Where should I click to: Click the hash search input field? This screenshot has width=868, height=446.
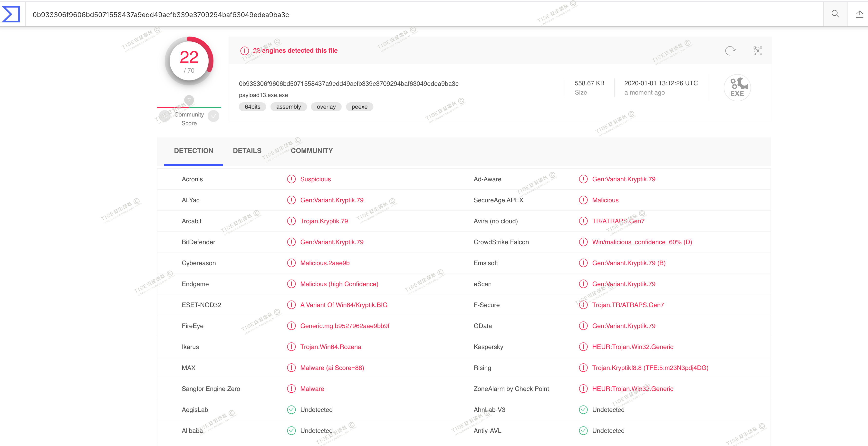(404, 14)
